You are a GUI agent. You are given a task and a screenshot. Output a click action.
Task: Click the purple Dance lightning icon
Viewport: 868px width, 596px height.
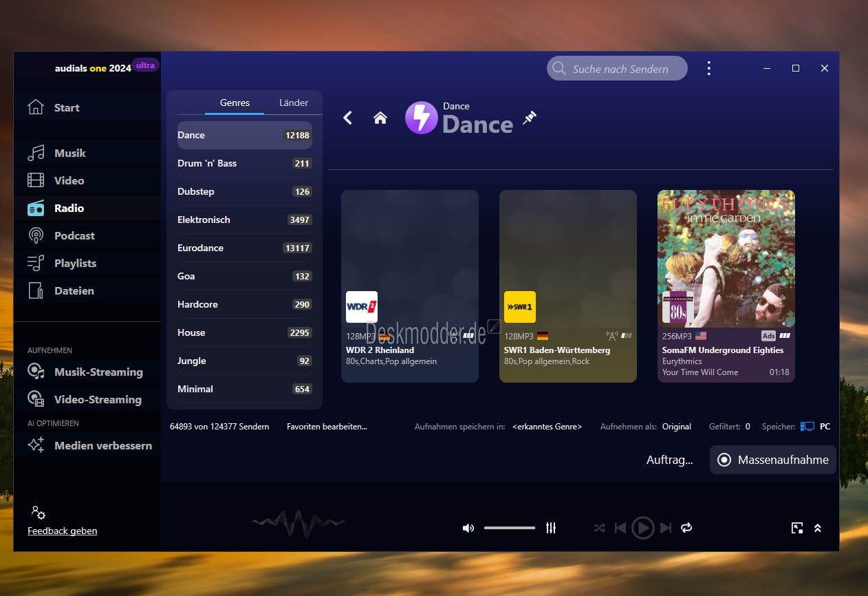[x=421, y=118]
